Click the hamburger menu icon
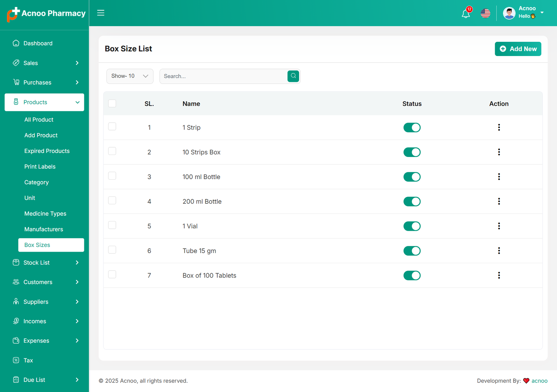 [101, 13]
